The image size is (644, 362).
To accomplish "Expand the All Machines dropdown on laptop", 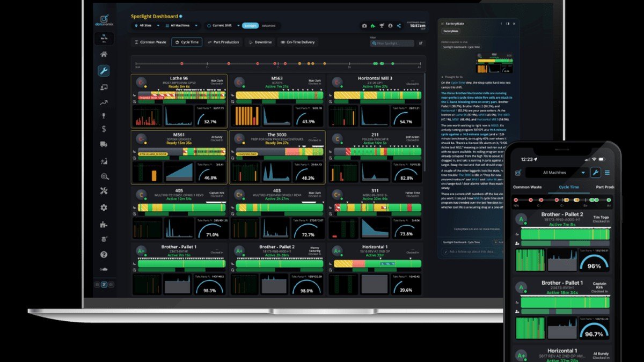I will tap(181, 25).
